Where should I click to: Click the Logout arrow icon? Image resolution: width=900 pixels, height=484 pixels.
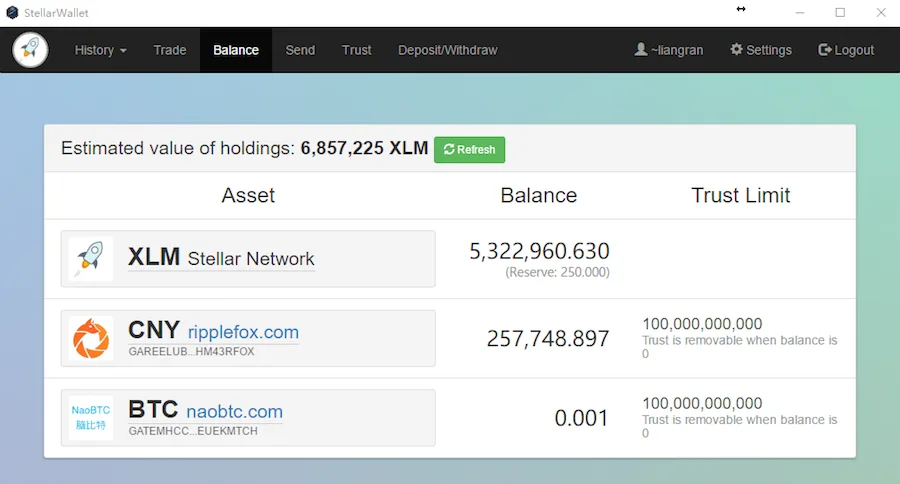(824, 50)
